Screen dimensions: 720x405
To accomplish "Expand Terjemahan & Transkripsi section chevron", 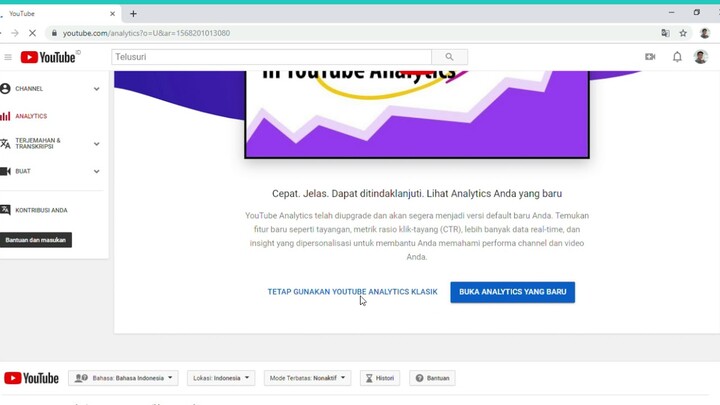I will tap(96, 144).
